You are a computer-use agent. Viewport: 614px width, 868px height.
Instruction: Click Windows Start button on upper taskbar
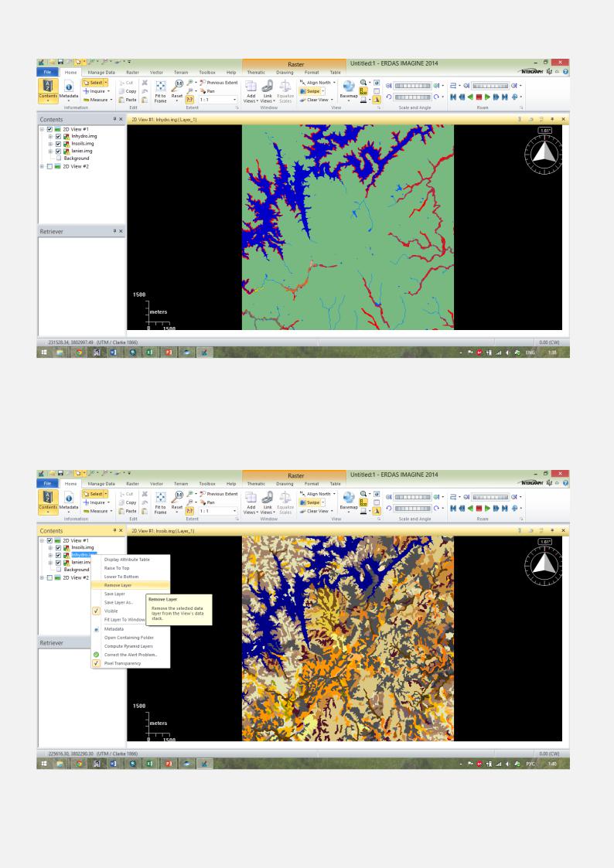(44, 352)
